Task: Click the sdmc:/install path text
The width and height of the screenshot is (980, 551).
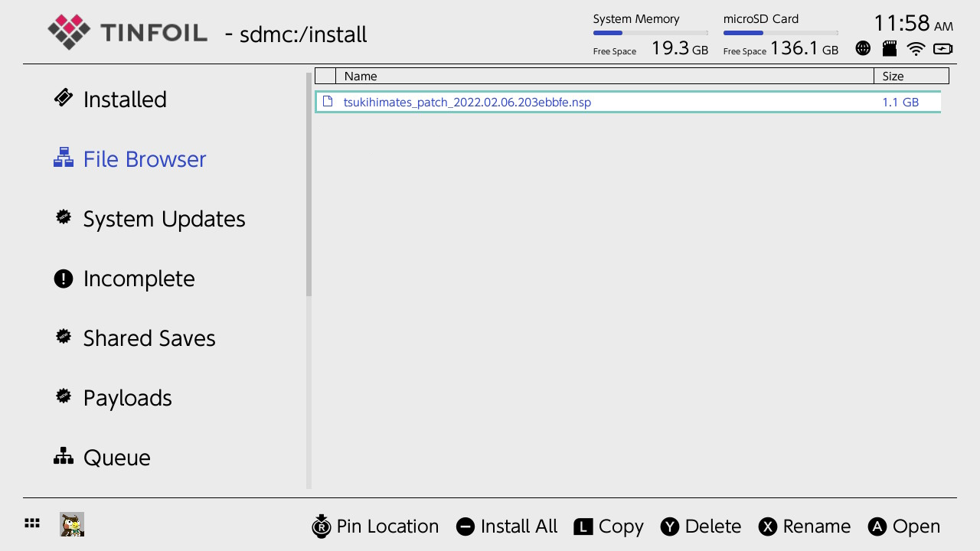Action: [x=303, y=34]
